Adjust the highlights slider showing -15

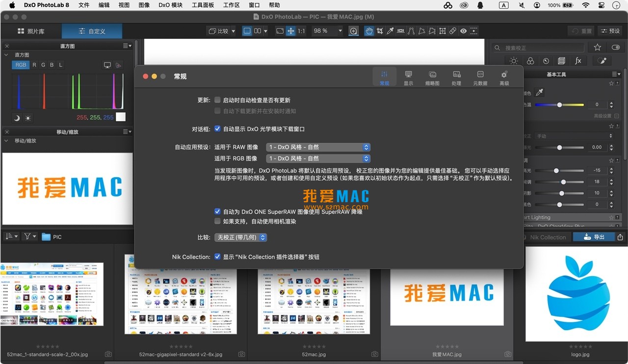(559, 171)
